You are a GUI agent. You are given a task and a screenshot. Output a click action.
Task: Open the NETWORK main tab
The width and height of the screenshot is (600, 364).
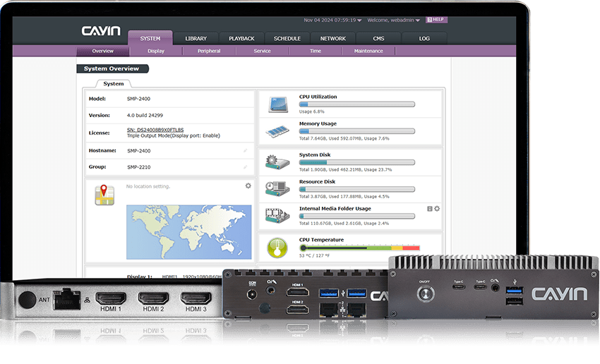tap(332, 39)
